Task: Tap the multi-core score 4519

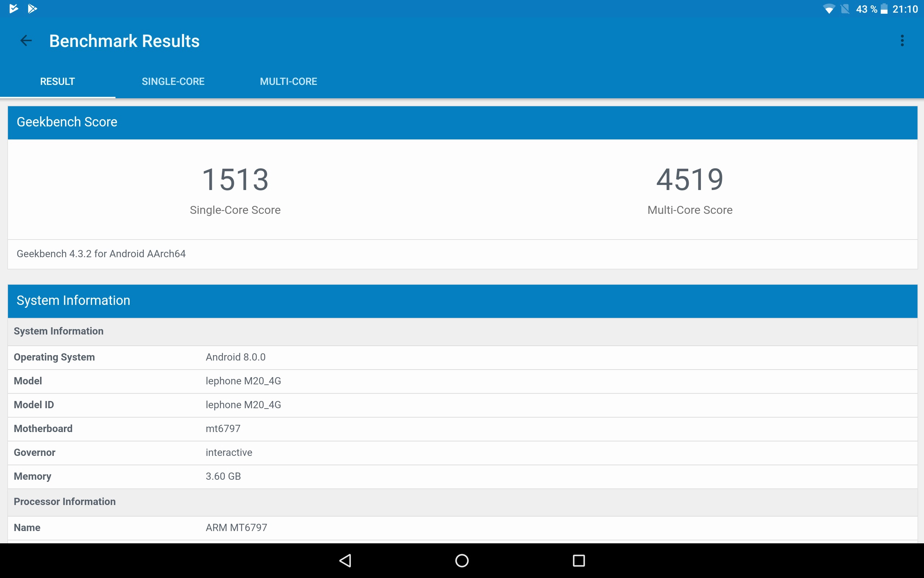Action: (689, 179)
